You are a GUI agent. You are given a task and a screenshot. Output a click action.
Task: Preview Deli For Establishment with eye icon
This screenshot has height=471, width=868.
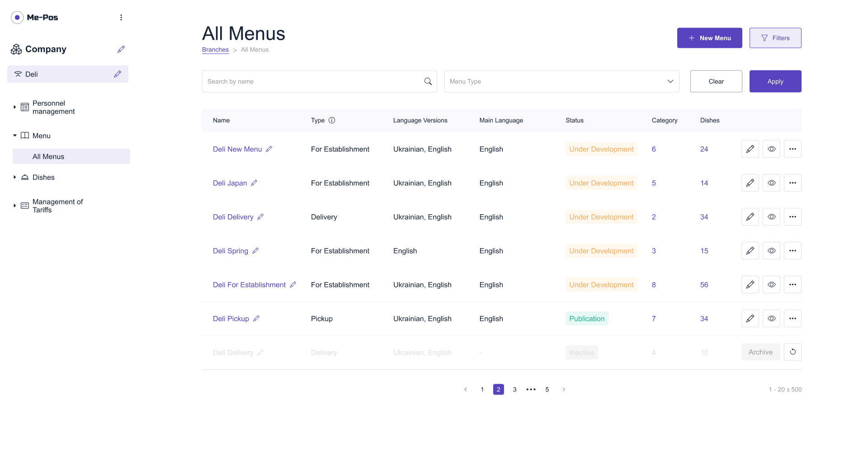[771, 285]
